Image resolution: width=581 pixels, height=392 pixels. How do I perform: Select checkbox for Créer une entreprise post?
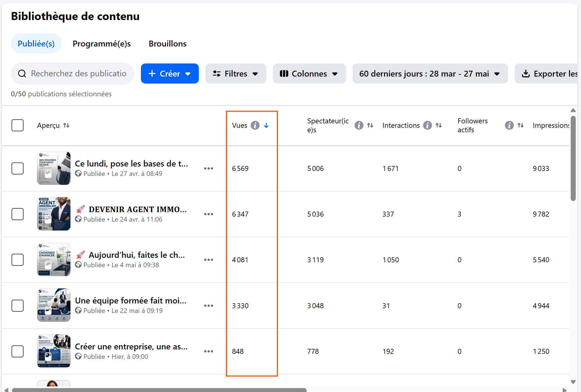coord(18,351)
